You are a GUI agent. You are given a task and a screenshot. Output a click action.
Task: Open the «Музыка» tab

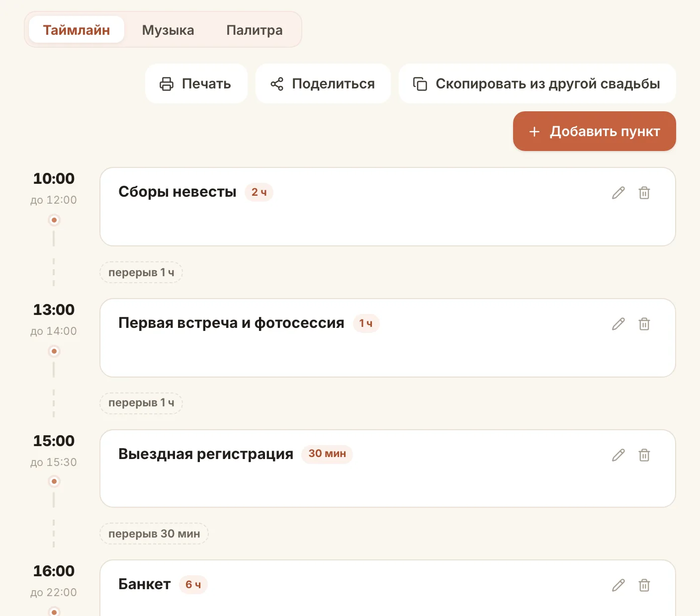tap(168, 30)
